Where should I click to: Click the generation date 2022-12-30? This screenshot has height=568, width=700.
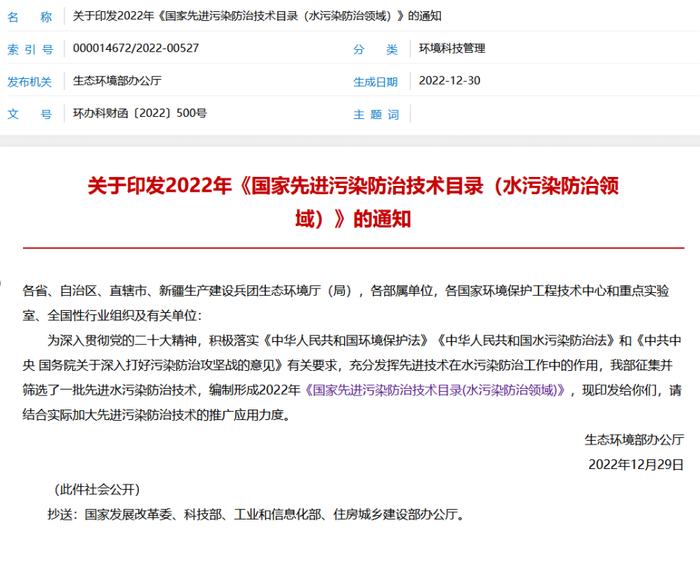click(x=450, y=81)
